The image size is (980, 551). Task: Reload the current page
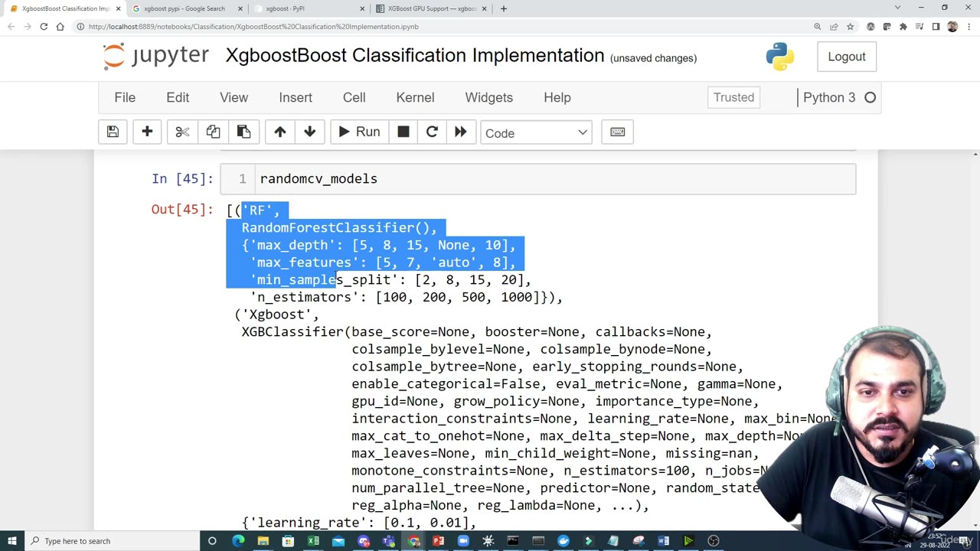[x=44, y=27]
